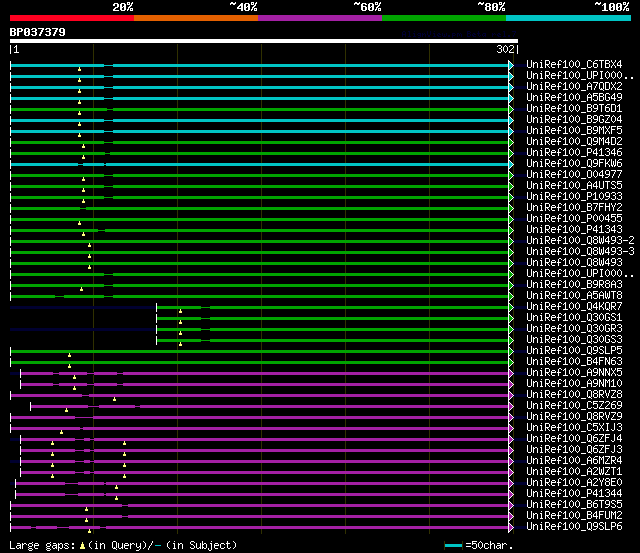Select the UniRef100_B4FUM2 label
This screenshot has width=640, height=553.
point(574,516)
